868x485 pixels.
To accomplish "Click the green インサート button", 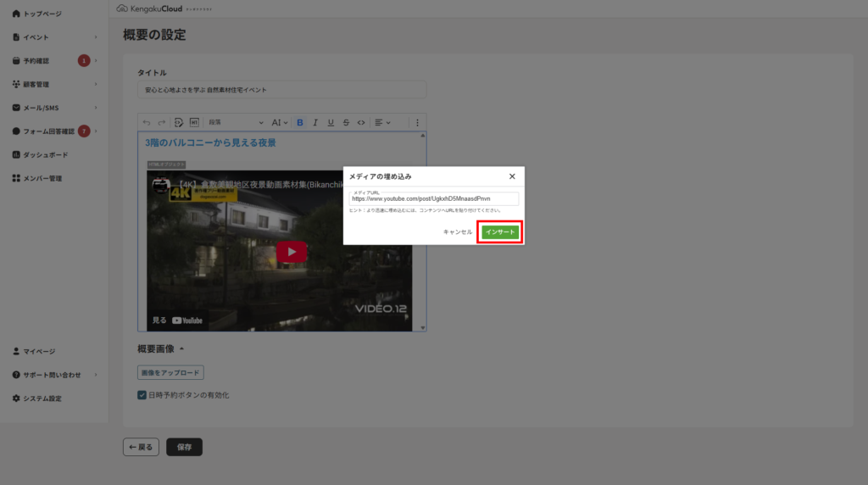I will 499,231.
